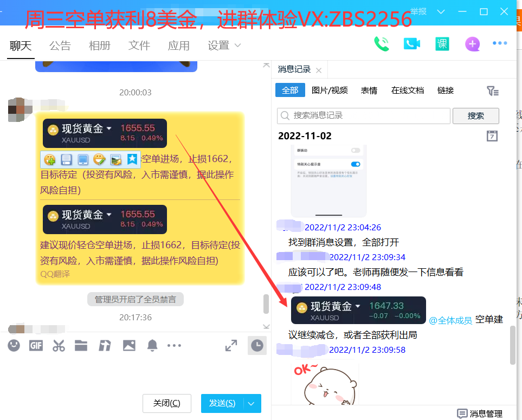Focus the 搜索消息记录 search field
Image resolution: width=522 pixels, height=420 pixels.
click(x=364, y=116)
